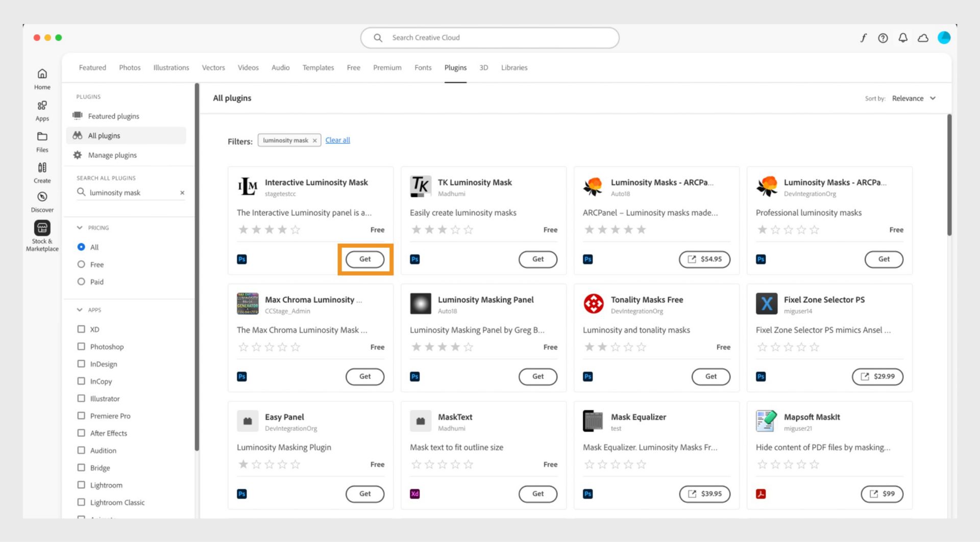This screenshot has height=542, width=980.
Task: Click the Apps grid icon in sidebar
Action: [42, 106]
